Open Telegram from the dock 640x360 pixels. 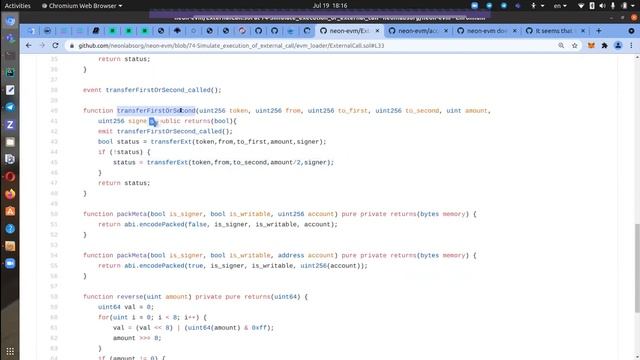(x=10, y=107)
